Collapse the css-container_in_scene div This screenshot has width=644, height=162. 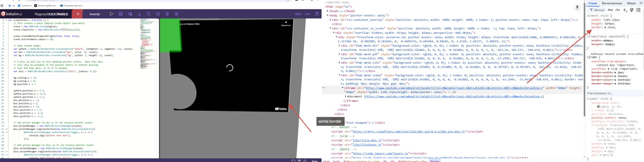pos(331,29)
